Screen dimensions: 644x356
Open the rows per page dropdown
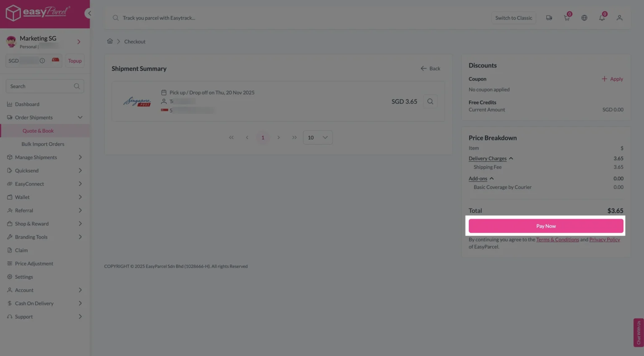317,138
